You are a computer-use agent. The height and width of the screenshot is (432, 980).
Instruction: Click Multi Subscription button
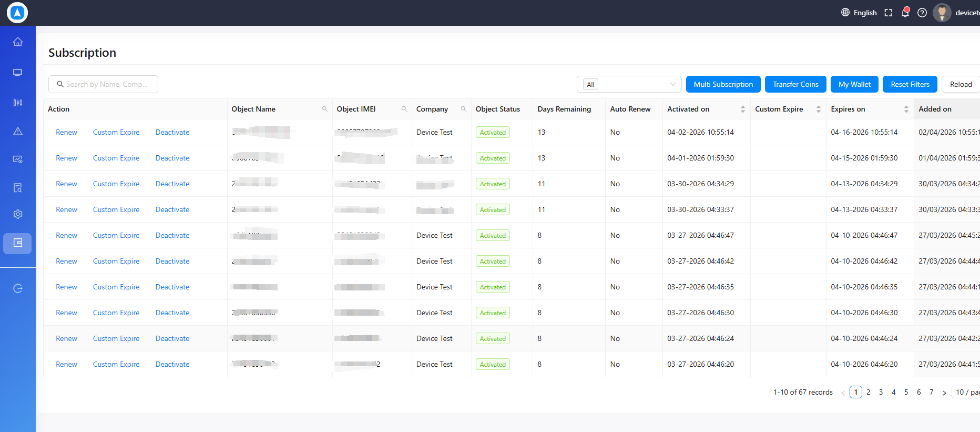click(x=723, y=84)
